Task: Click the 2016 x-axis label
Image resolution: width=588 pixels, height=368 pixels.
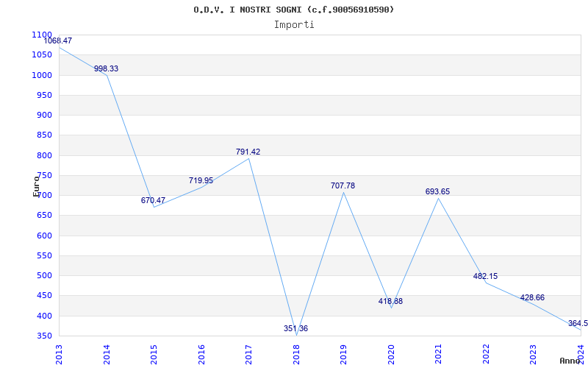Action: (201, 355)
